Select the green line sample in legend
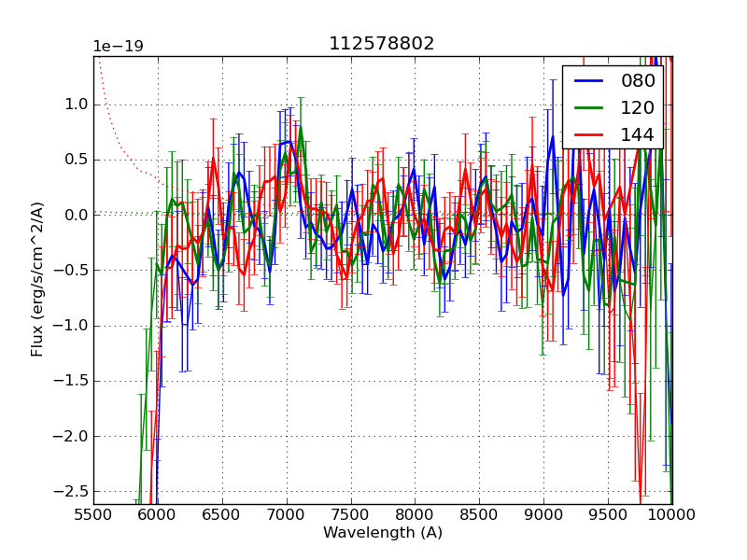 [589, 108]
